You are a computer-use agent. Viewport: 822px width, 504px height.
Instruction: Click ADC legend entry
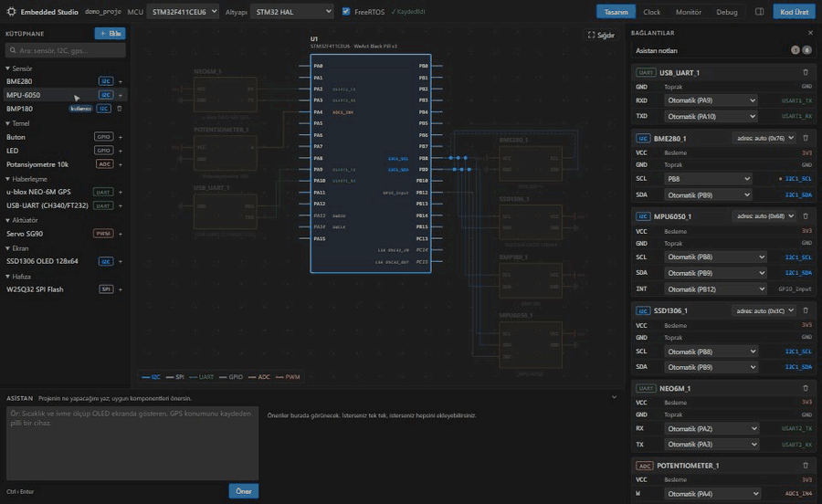[x=259, y=377]
